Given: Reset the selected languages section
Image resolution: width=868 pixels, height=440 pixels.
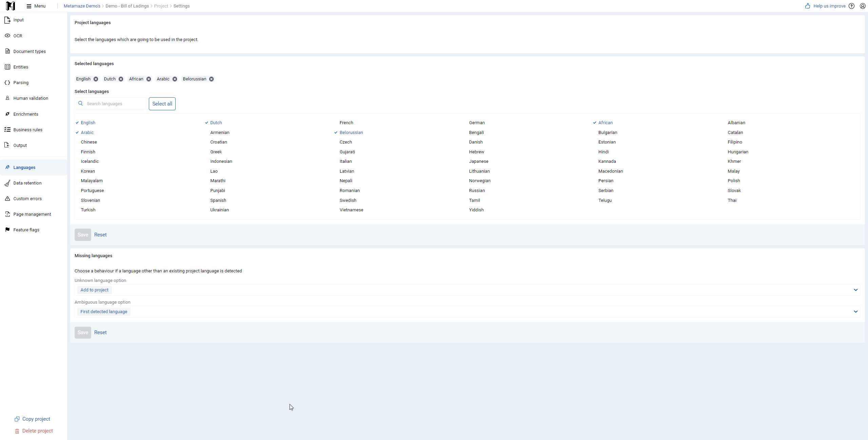Looking at the screenshot, I should 100,235.
